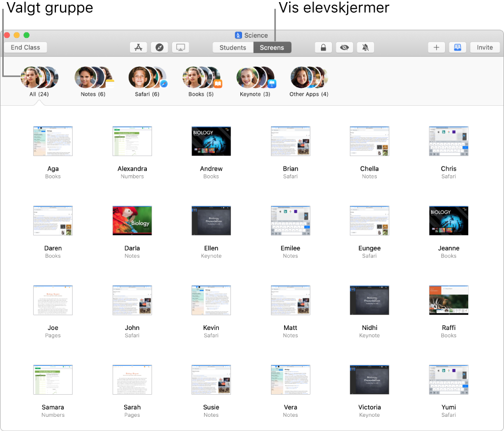The image size is (504, 431).
Task: Open Kevin's Safari screen
Action: point(211,300)
